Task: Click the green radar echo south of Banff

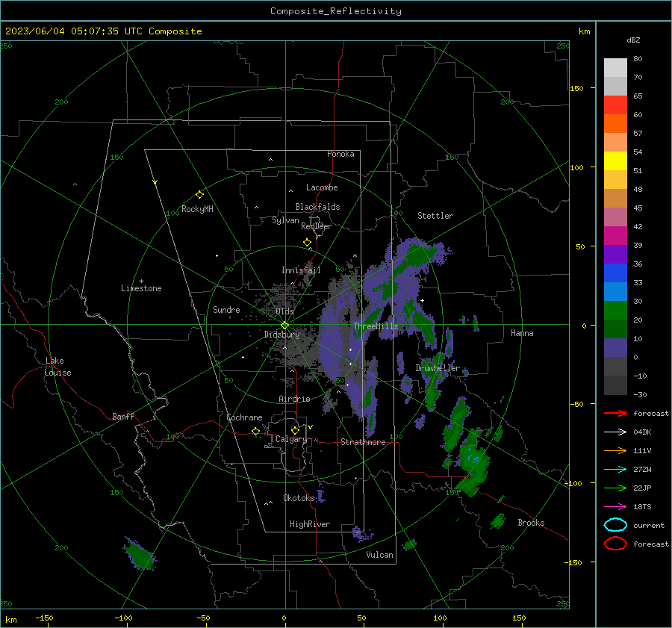Action: point(140,554)
